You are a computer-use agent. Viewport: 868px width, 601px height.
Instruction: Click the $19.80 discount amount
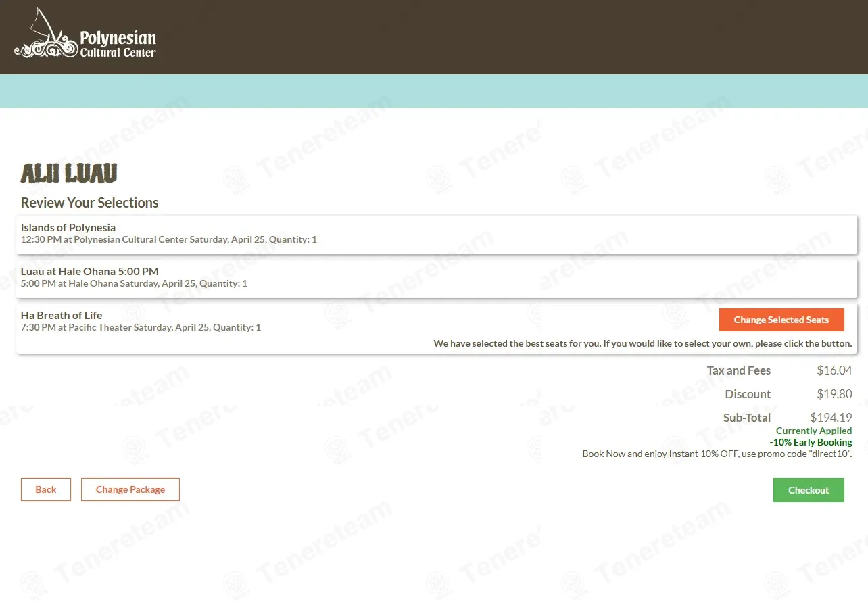tap(834, 394)
